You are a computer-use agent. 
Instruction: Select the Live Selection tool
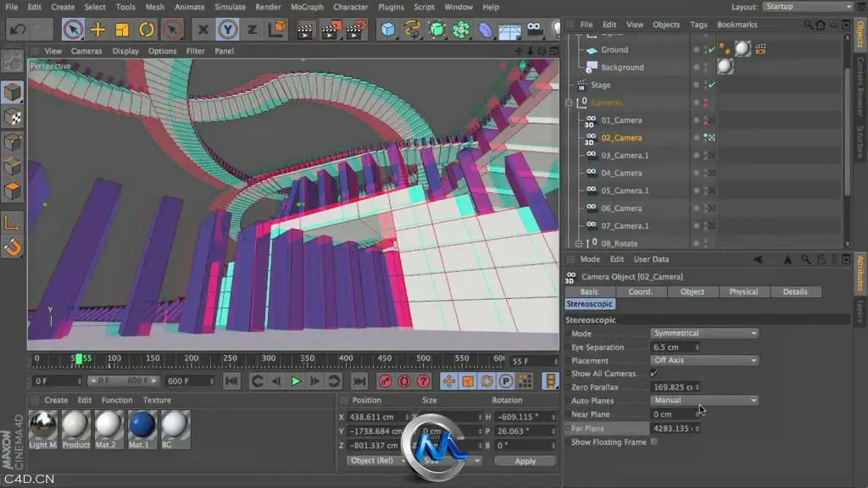coord(73,30)
